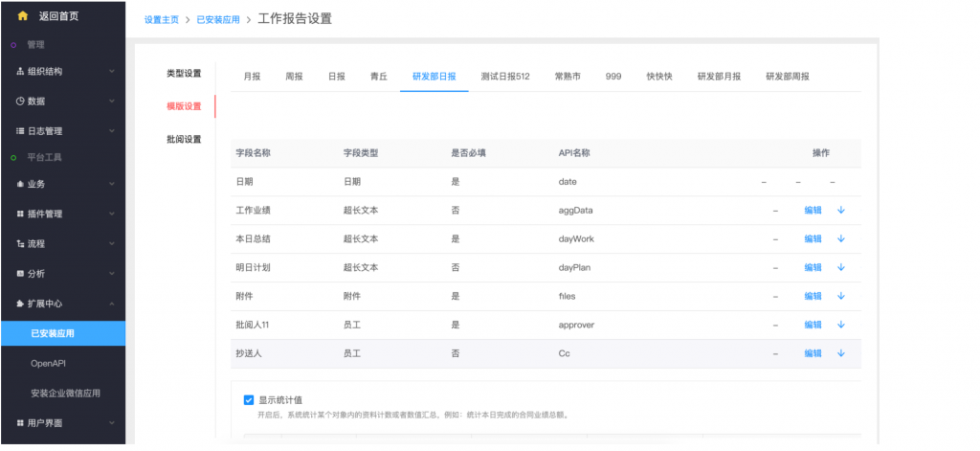Click 编辑 link for 本日总结 row
The height and width of the screenshot is (451, 980).
coord(813,239)
